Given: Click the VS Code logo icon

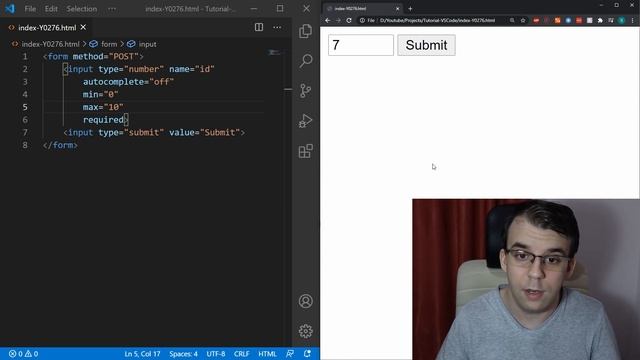Looking at the screenshot, I should tap(9, 9).
